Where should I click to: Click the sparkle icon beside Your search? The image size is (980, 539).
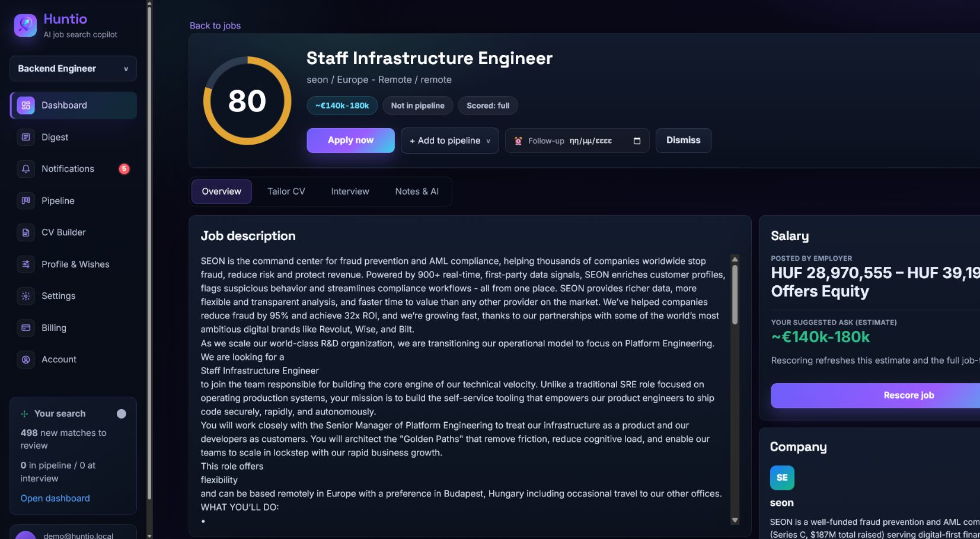coord(24,413)
